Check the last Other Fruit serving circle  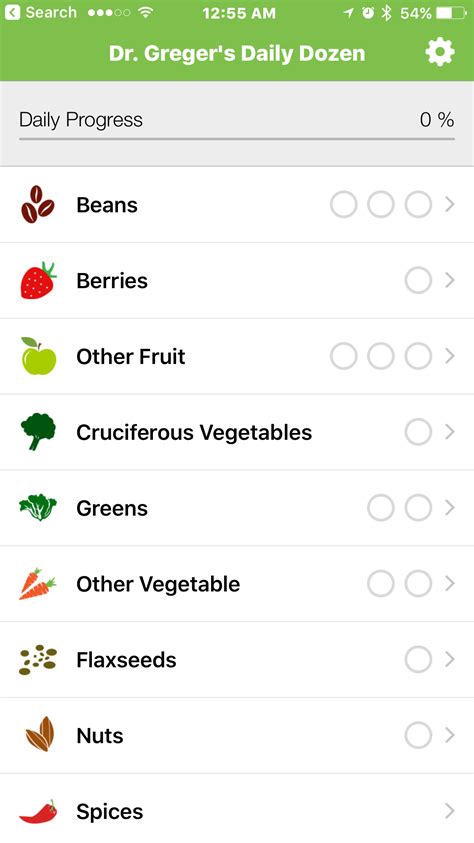[418, 356]
